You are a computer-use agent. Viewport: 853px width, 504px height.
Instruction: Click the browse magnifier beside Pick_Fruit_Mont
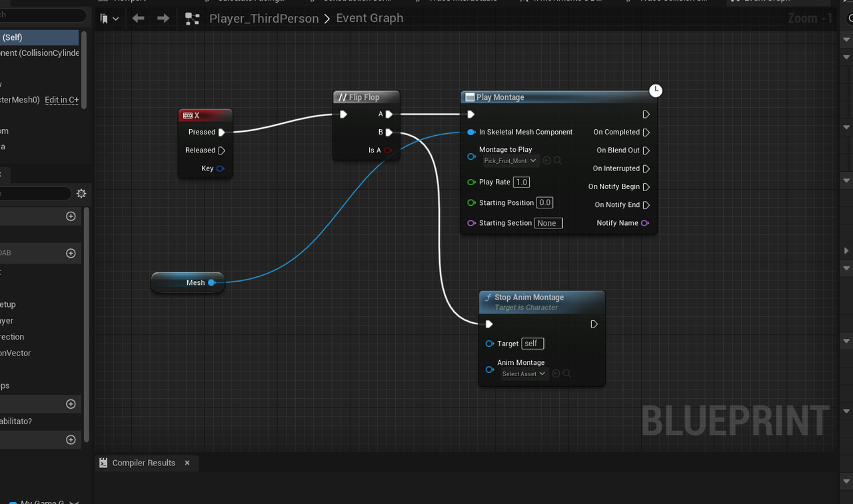click(558, 160)
